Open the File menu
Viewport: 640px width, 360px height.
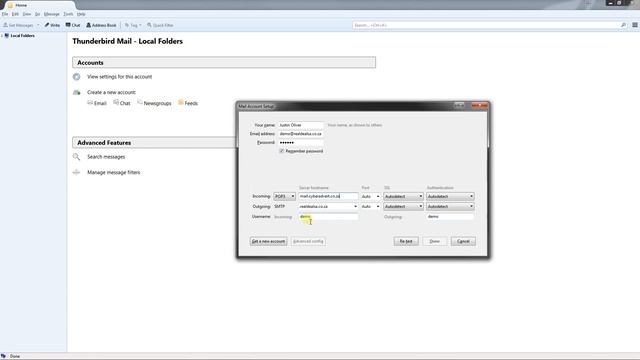coord(5,14)
